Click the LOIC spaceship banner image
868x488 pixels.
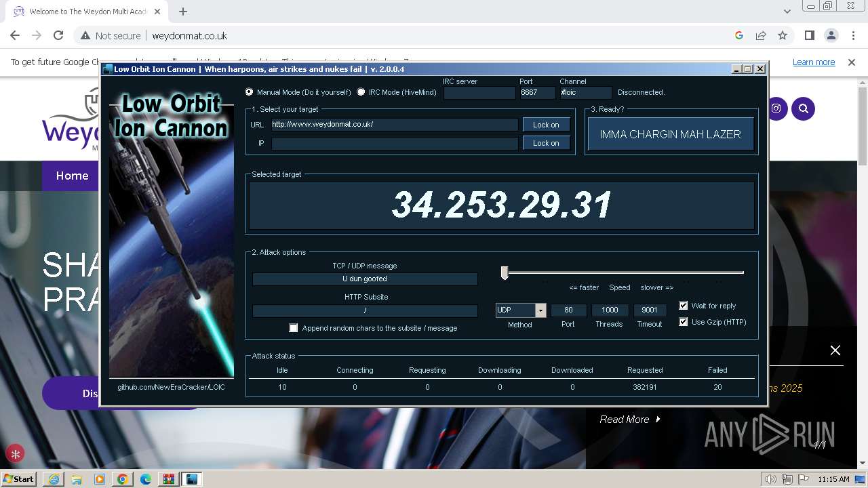(x=172, y=234)
